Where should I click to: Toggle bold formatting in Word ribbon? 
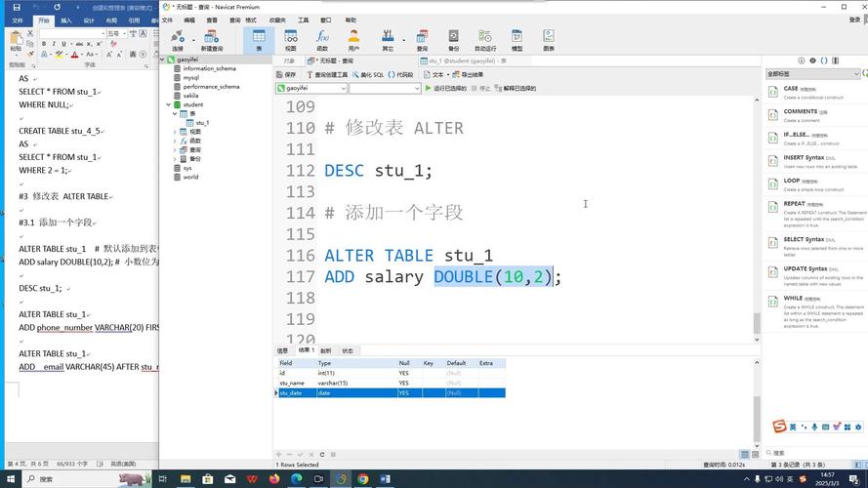[43, 44]
